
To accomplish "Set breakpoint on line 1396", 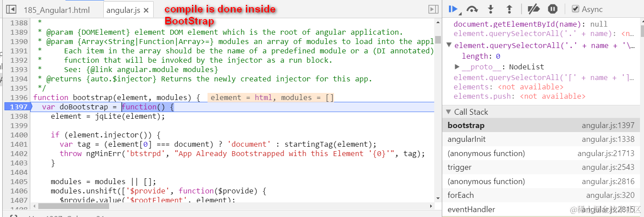I will click(x=18, y=97).
